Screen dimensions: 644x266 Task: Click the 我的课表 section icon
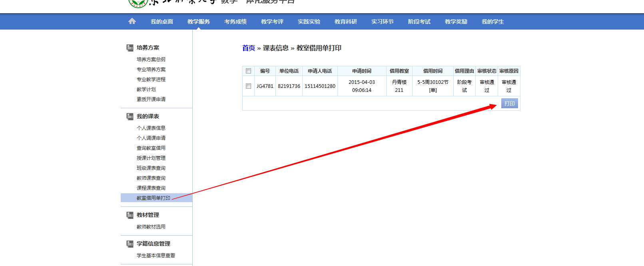[130, 117]
